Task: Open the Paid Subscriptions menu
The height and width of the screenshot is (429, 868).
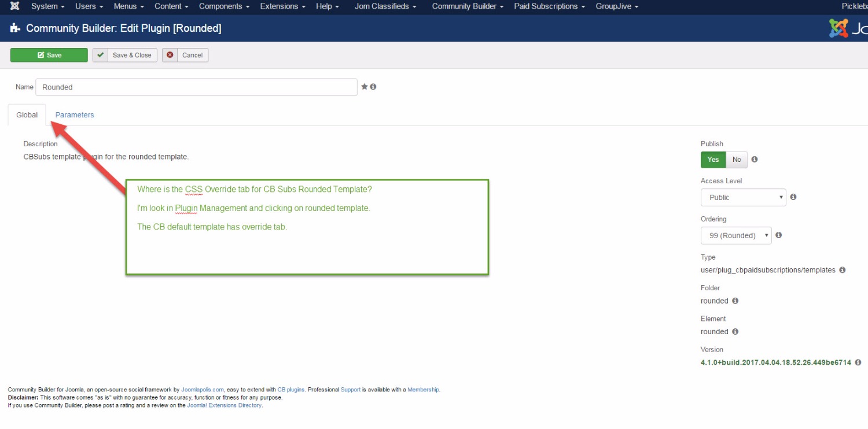Action: (x=550, y=6)
